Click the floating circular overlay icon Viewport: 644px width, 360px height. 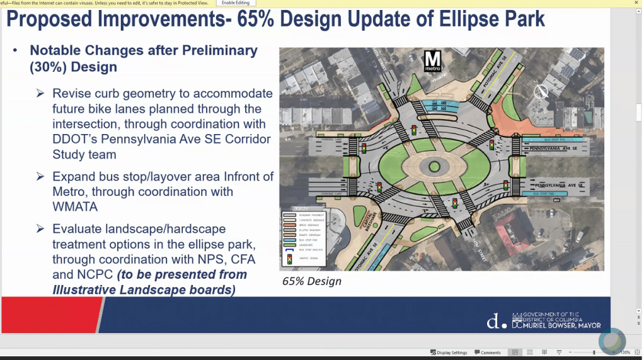pos(612,341)
